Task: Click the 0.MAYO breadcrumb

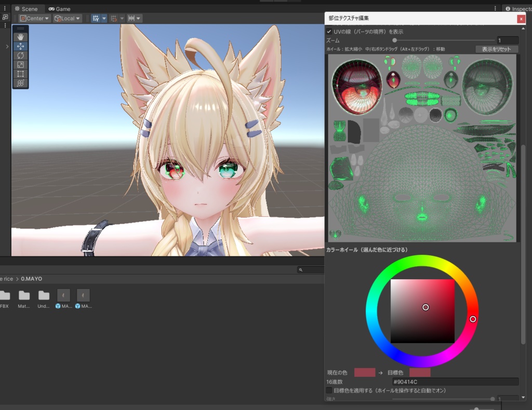Action: [32, 279]
